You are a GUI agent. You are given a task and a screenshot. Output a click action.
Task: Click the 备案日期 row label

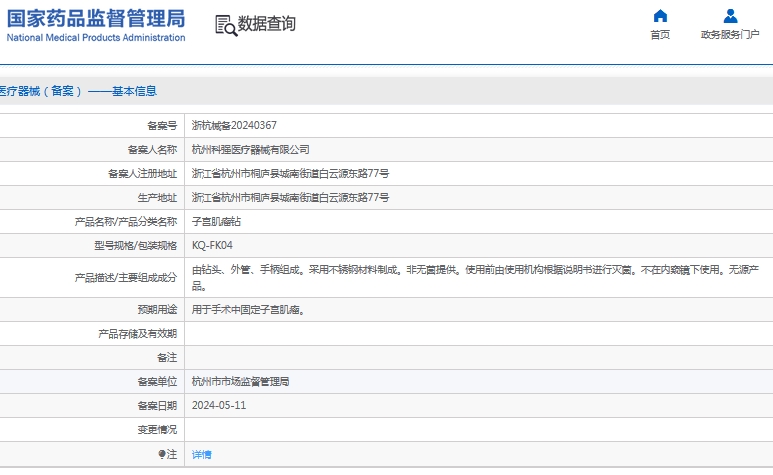(x=157, y=406)
